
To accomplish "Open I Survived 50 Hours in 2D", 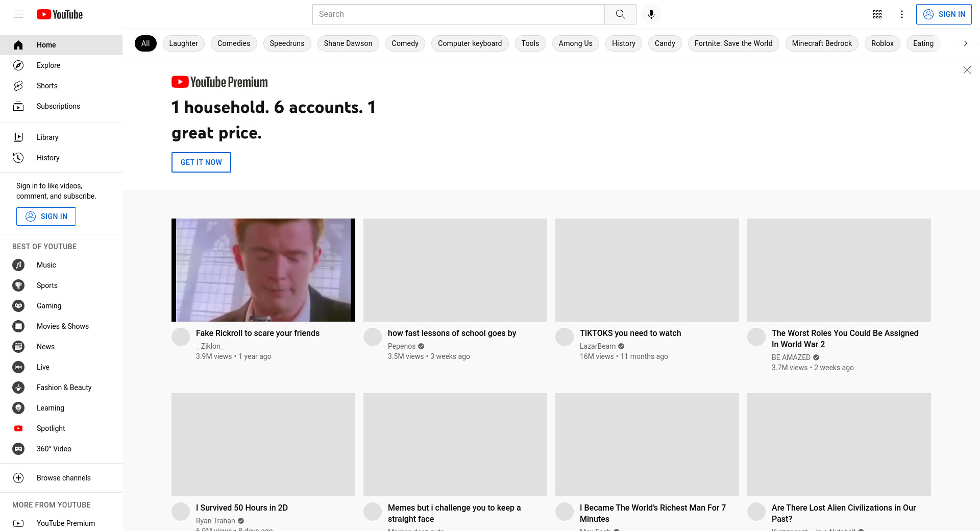I will pyautogui.click(x=242, y=508).
